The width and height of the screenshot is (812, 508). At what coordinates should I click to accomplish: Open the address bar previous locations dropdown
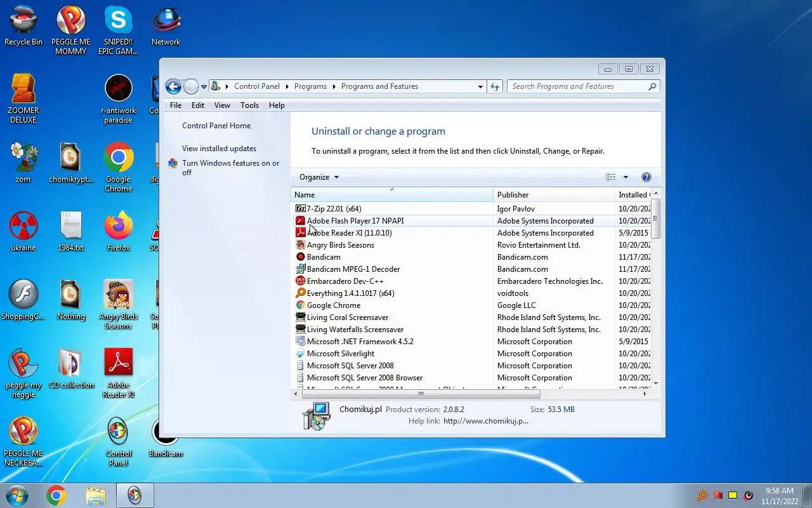[x=480, y=86]
